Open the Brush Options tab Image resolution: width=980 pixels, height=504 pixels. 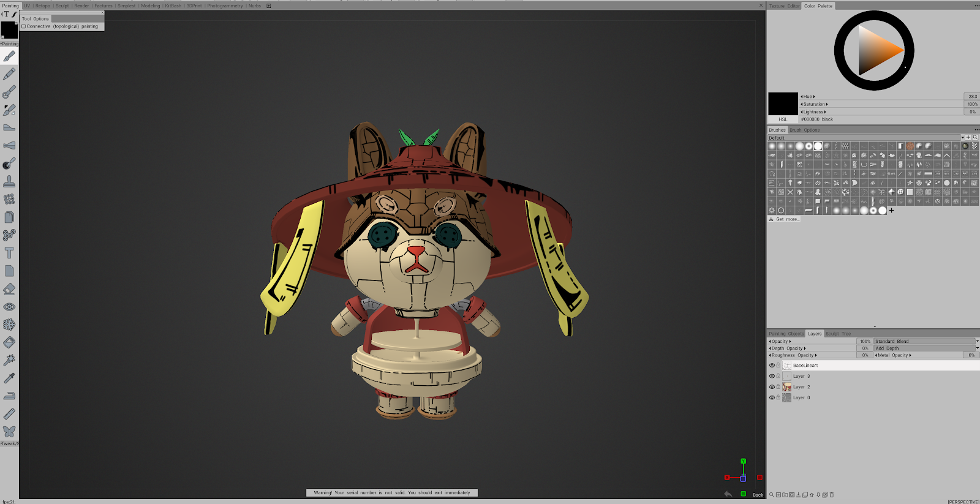[x=804, y=130]
